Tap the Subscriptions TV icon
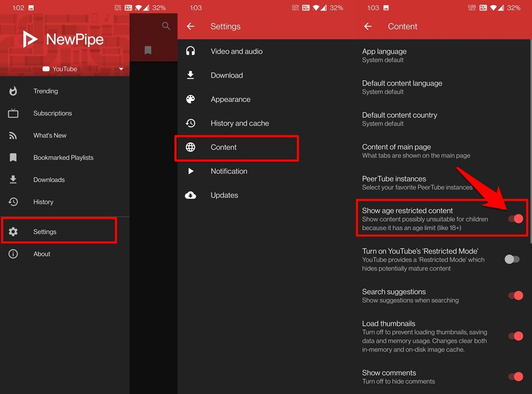The image size is (532, 394). tap(13, 113)
